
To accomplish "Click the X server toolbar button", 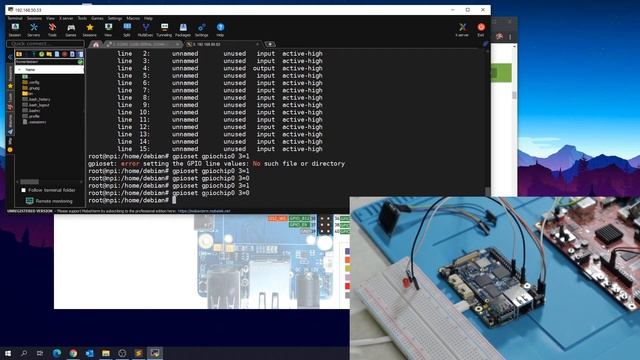I will [x=462, y=30].
